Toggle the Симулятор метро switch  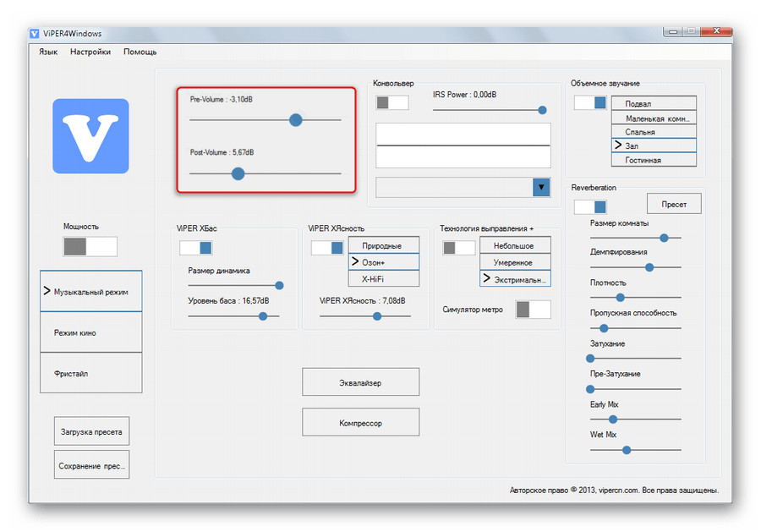coord(534,310)
